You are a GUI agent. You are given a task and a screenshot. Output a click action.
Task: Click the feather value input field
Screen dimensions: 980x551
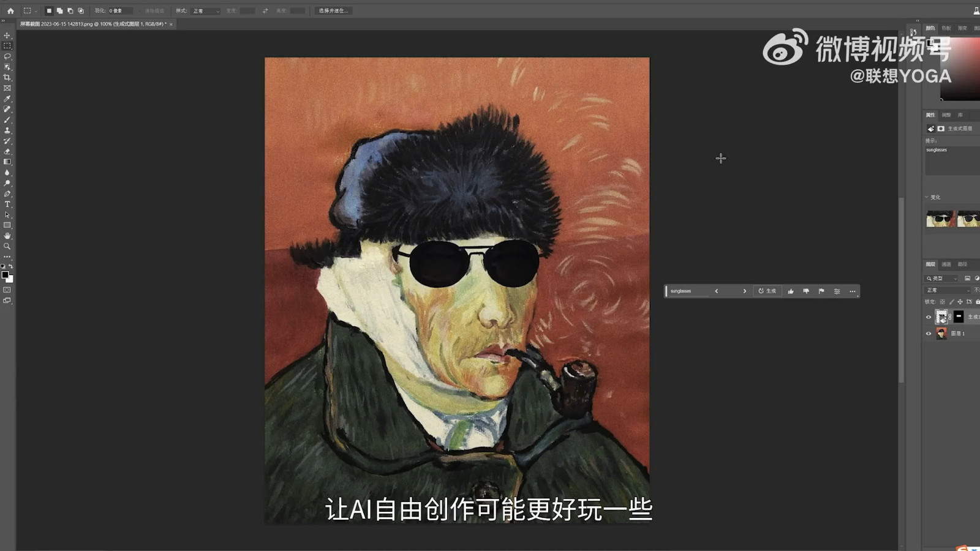click(x=121, y=10)
